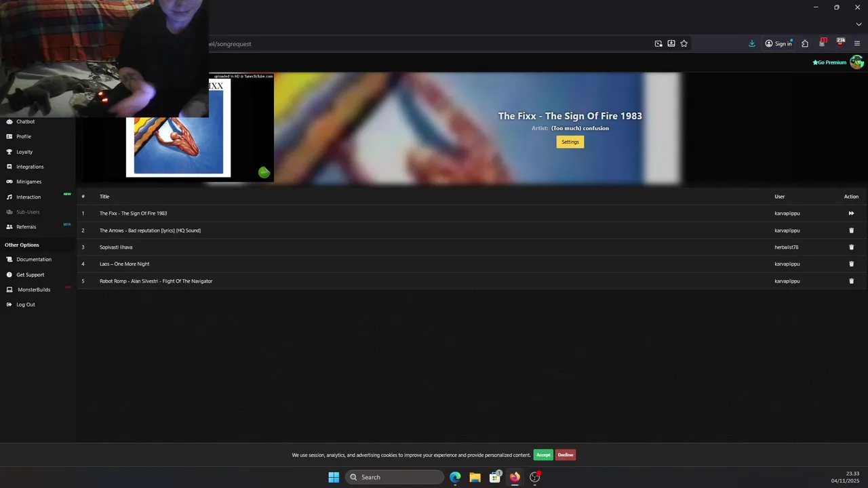Viewport: 868px width, 488px height.
Task: Open Microsoft Edge from the taskbar
Action: point(455,477)
